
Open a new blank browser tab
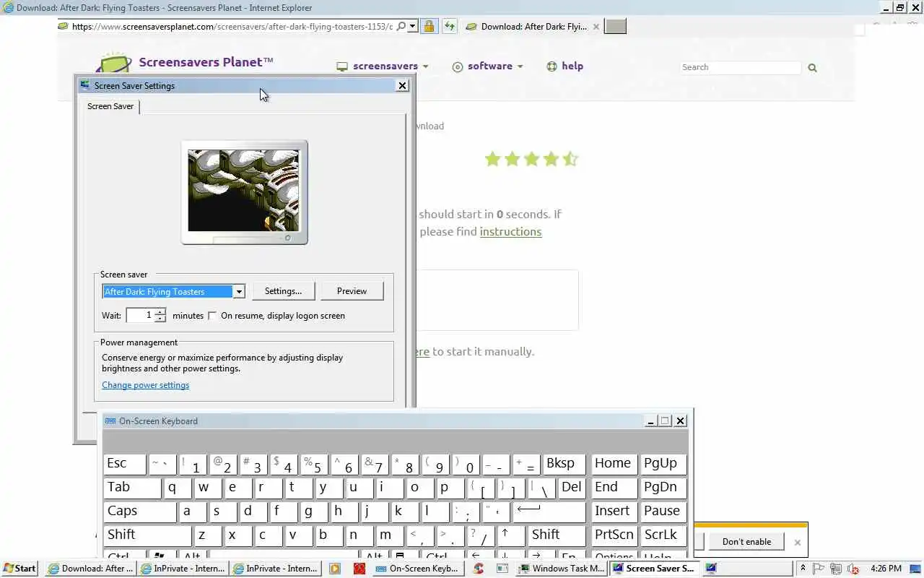click(x=615, y=27)
